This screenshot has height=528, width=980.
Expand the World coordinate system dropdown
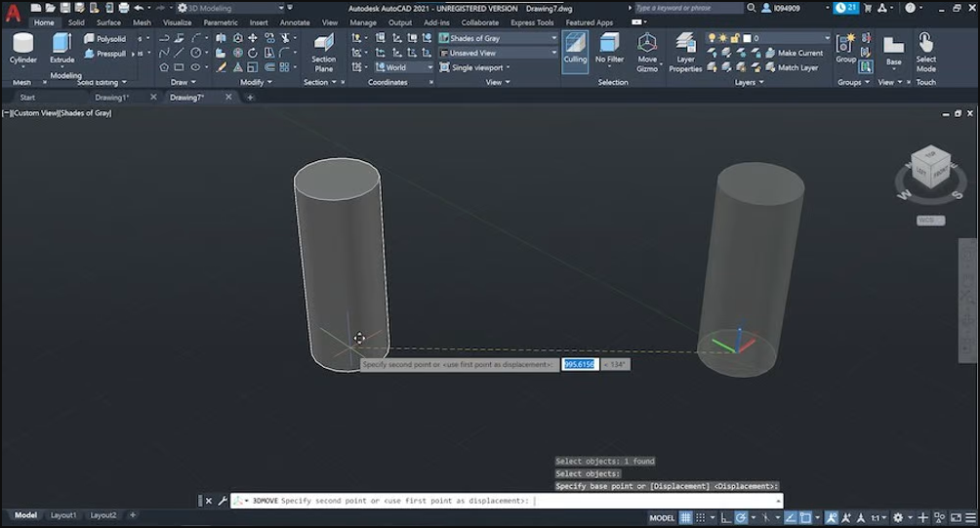404,67
